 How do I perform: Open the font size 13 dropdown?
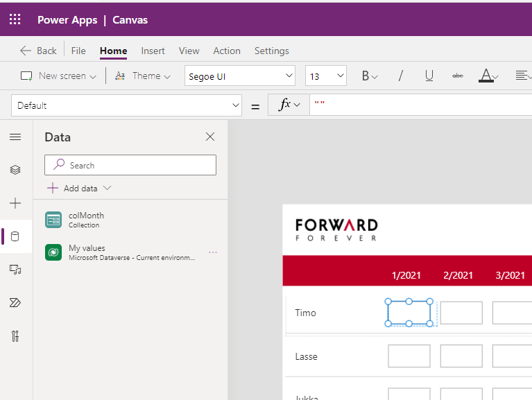click(x=325, y=76)
